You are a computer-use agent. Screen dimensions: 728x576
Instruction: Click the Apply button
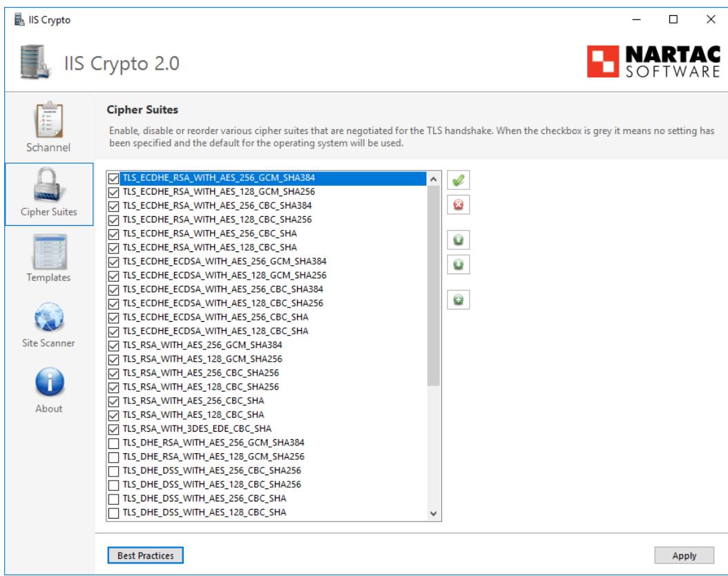(684, 555)
